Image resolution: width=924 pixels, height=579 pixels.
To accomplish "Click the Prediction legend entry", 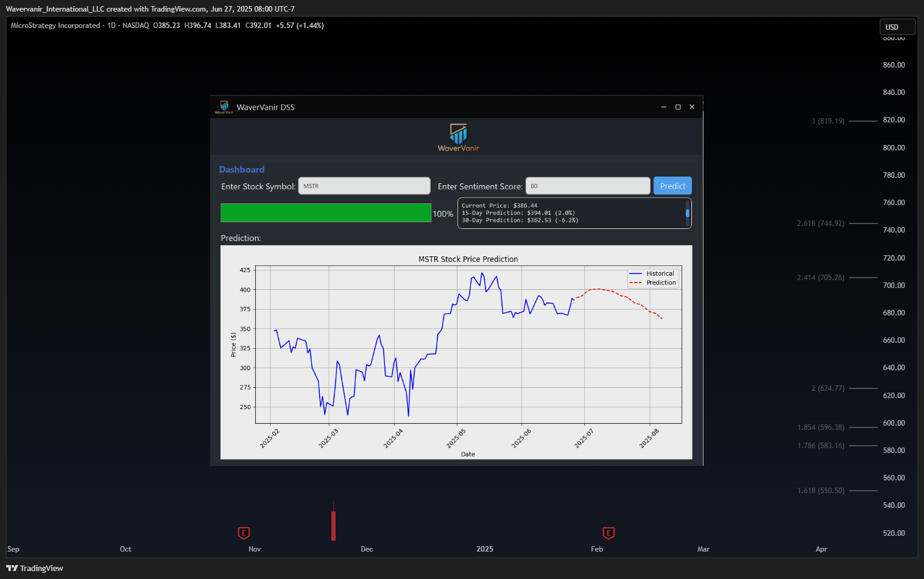I will point(652,282).
